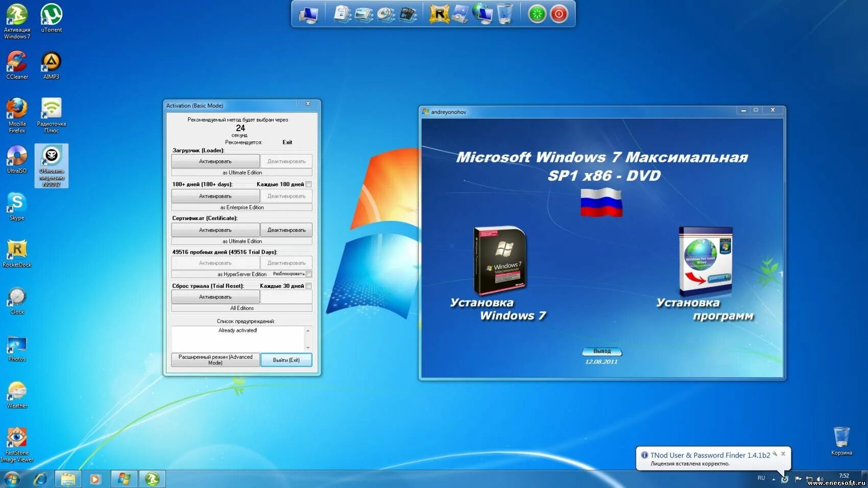Show hidden tray icons arrow
Viewport: 868px width, 488px height.
click(774, 479)
